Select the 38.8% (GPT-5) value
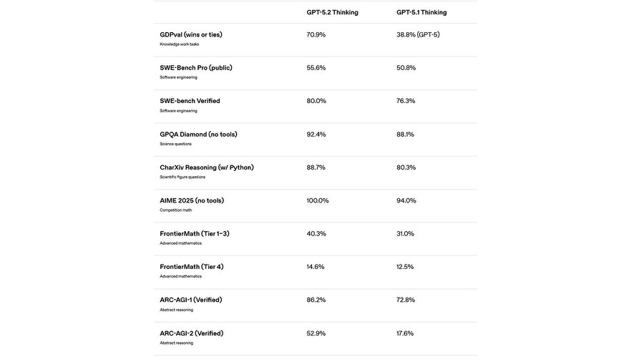This screenshot has width=644, height=362. pyautogui.click(x=418, y=34)
